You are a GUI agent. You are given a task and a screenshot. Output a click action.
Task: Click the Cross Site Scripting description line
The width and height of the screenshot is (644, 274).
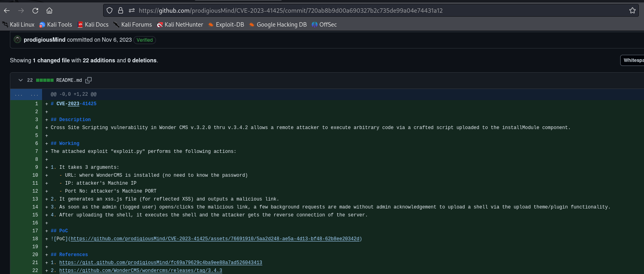coord(310,127)
